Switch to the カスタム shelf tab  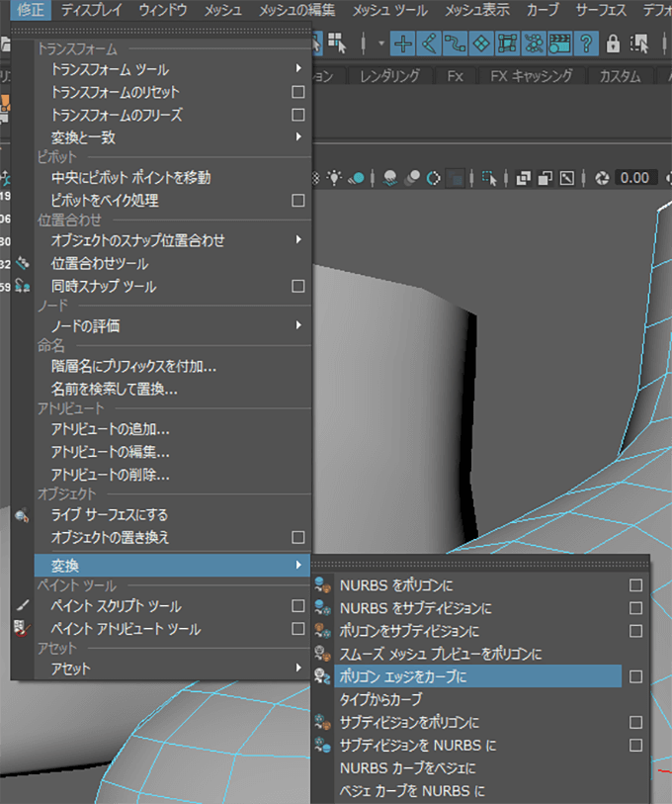620,76
